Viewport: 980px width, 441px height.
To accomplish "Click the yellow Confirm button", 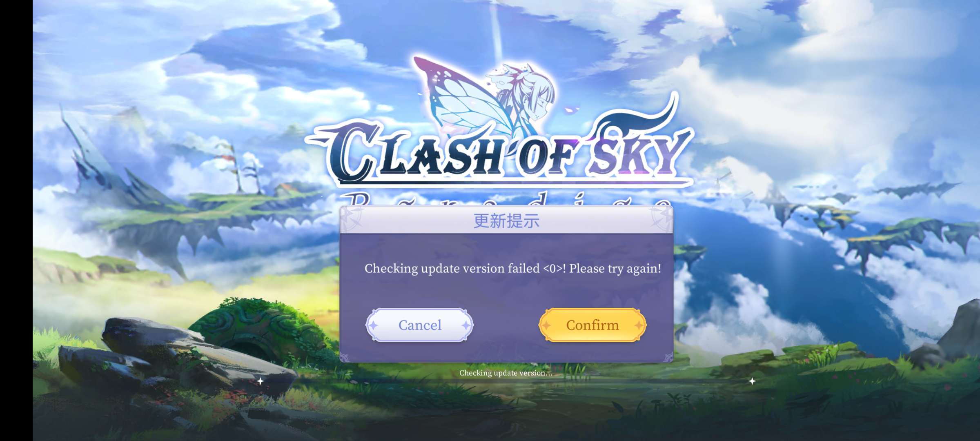I will (x=592, y=325).
